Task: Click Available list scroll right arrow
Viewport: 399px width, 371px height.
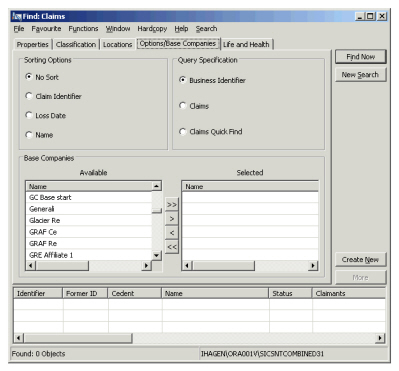Action: (146, 265)
